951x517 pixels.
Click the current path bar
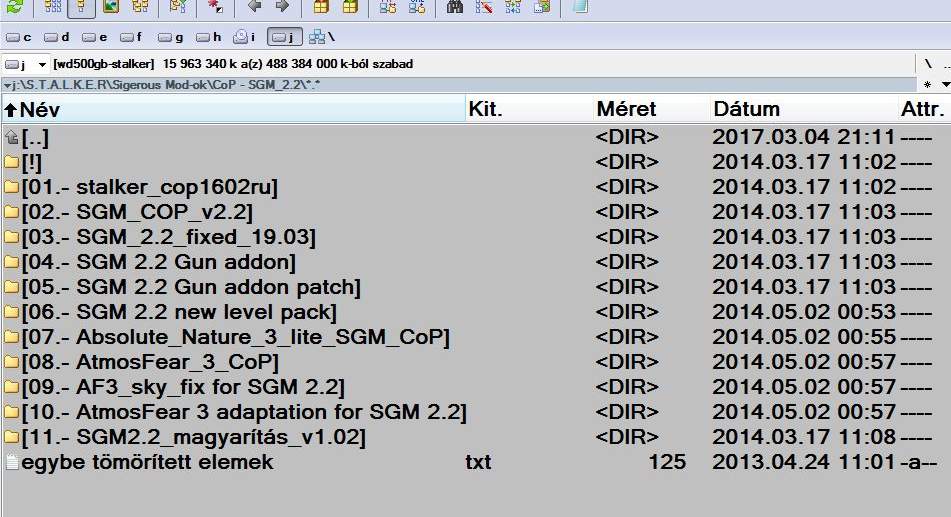459,85
